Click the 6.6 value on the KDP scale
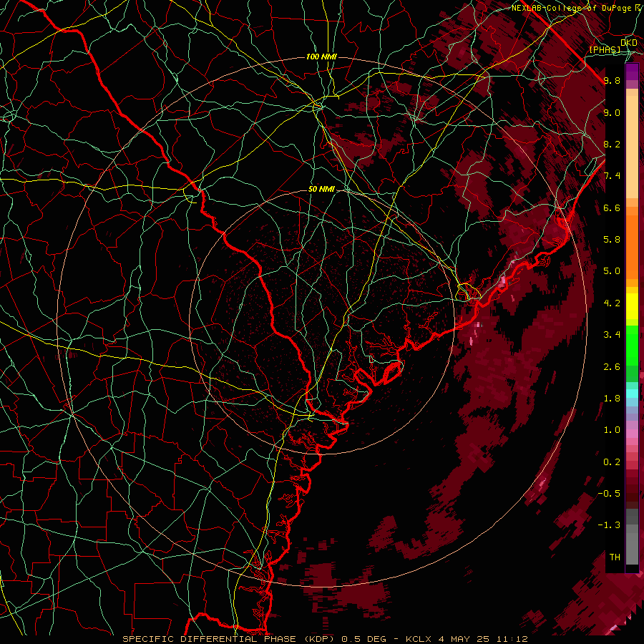The height and width of the screenshot is (644, 644). coord(612,208)
